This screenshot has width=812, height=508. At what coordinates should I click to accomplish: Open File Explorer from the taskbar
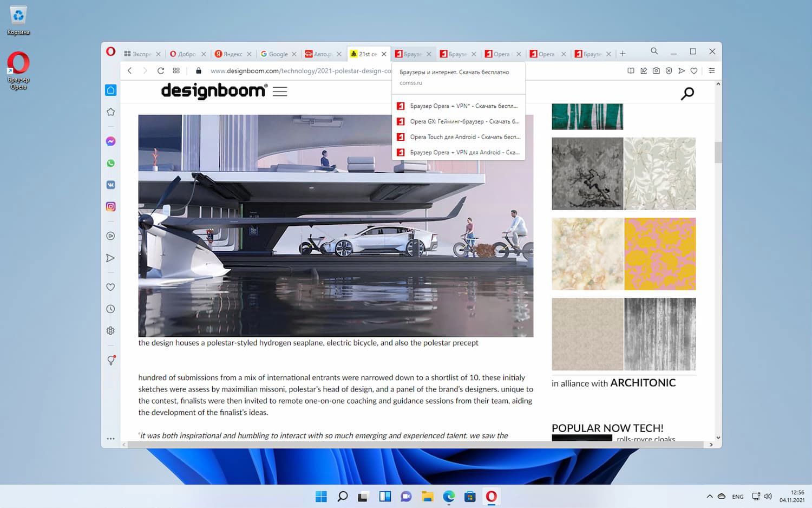point(428,496)
